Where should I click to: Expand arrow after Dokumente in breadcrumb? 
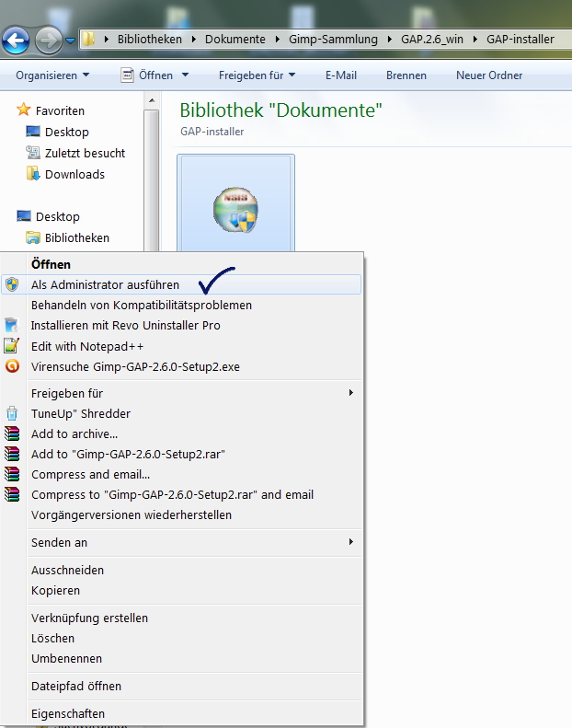[278, 40]
